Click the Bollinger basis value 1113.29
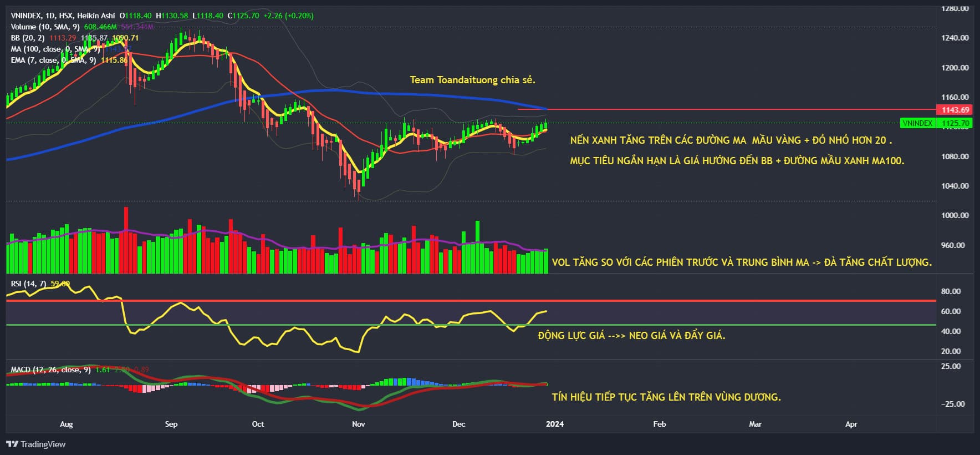The height and width of the screenshot is (455, 980). click(x=63, y=38)
